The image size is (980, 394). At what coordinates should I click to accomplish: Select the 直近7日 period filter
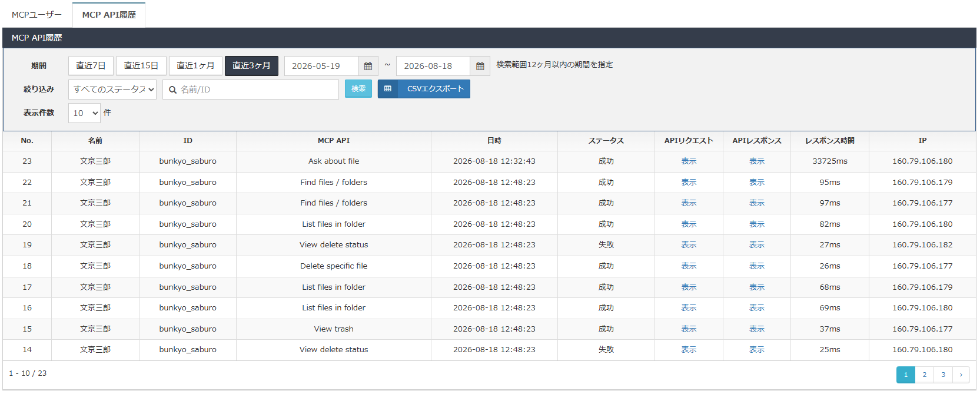click(x=91, y=66)
